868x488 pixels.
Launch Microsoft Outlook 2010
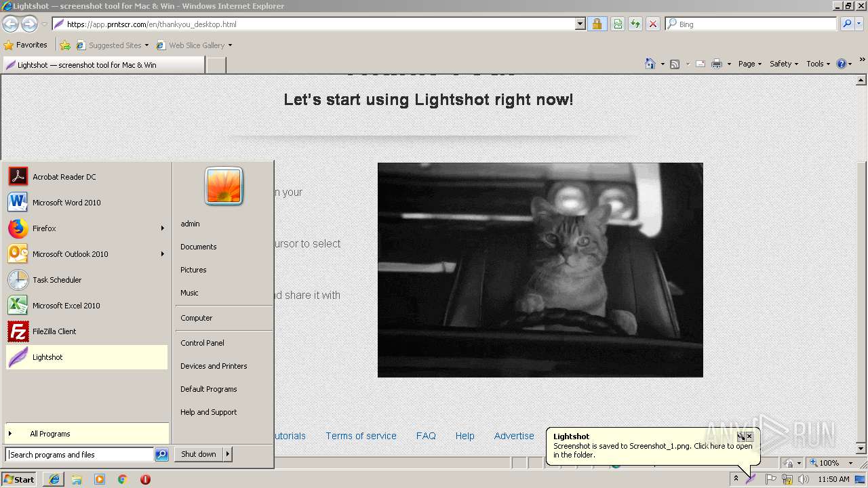(86, 254)
